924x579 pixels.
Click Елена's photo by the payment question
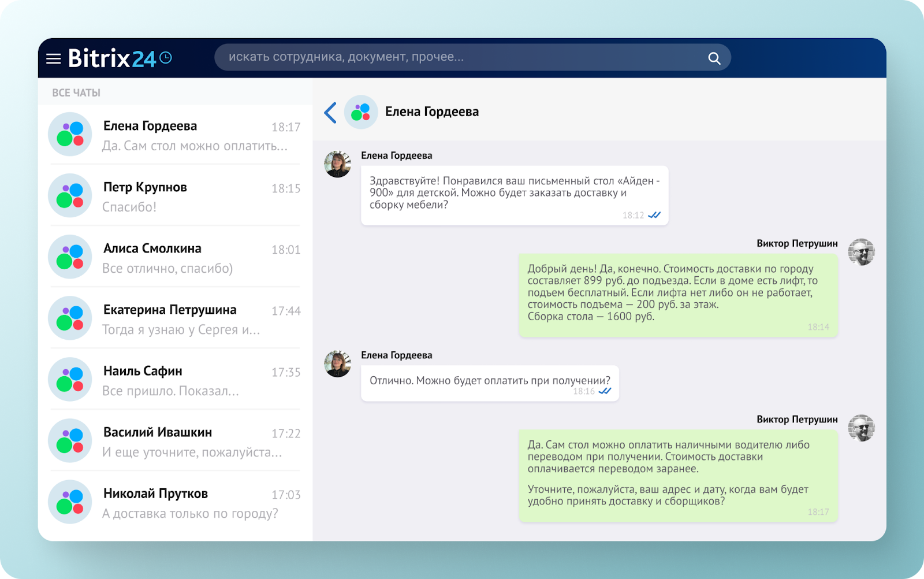pyautogui.click(x=338, y=363)
